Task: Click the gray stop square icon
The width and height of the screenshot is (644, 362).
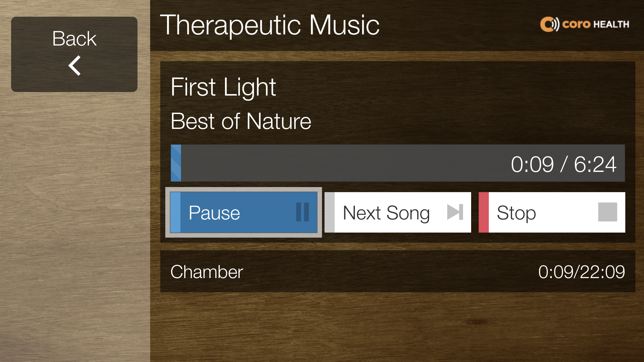Action: (x=608, y=212)
